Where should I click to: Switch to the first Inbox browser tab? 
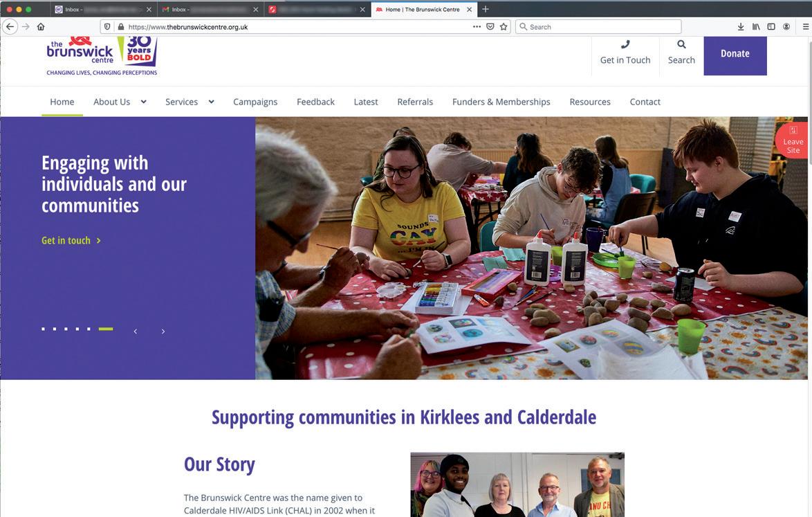tap(102, 9)
